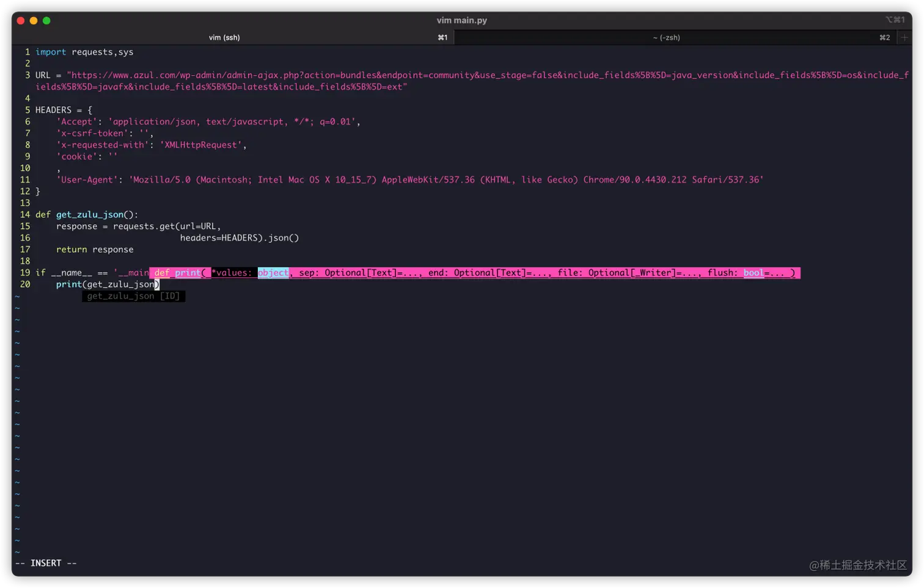Viewport: 924px width, 588px height.
Task: Click the 'x-csrf-token' key on line 7
Action: pos(92,133)
